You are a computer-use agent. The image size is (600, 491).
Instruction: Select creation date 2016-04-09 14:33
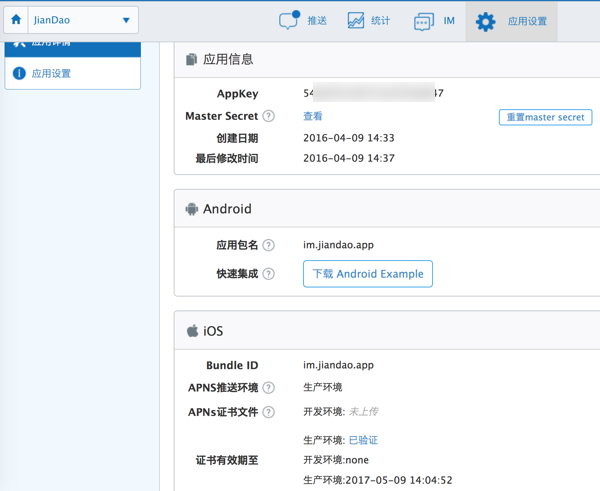(349, 138)
